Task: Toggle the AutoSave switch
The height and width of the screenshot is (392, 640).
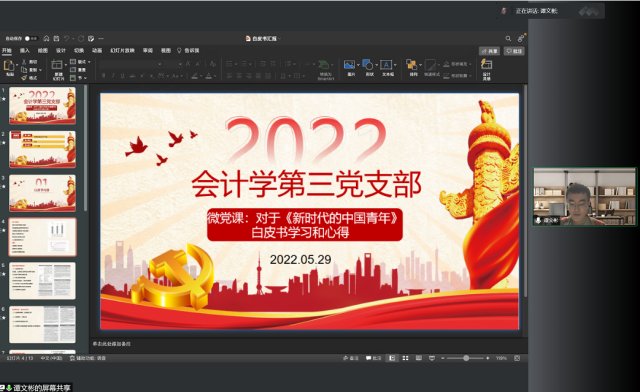Action: coord(31,38)
